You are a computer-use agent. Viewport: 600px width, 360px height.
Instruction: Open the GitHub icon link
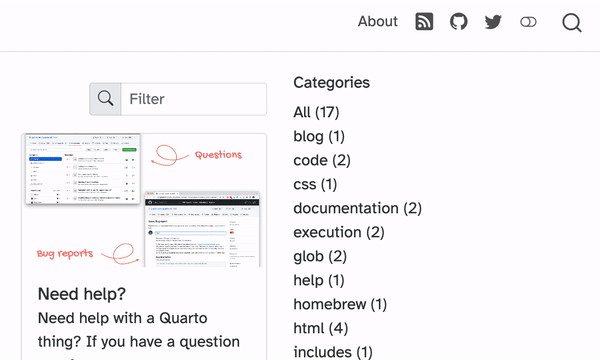point(458,21)
